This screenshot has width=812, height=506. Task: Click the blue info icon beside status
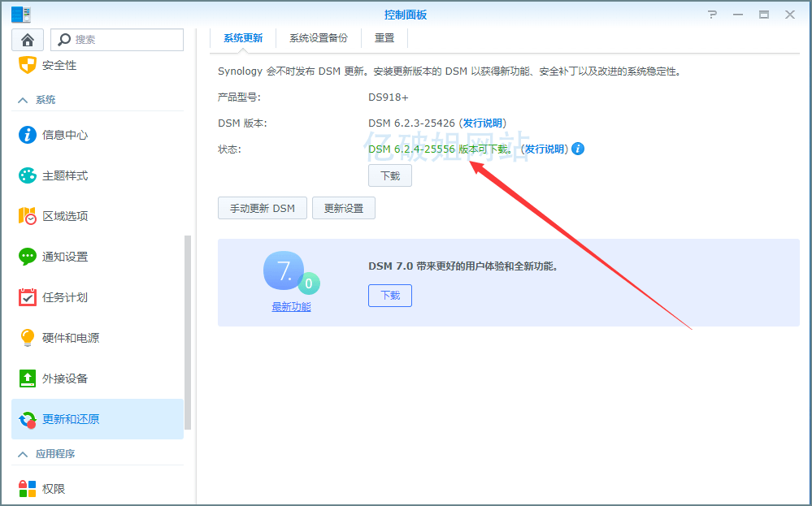coord(578,149)
